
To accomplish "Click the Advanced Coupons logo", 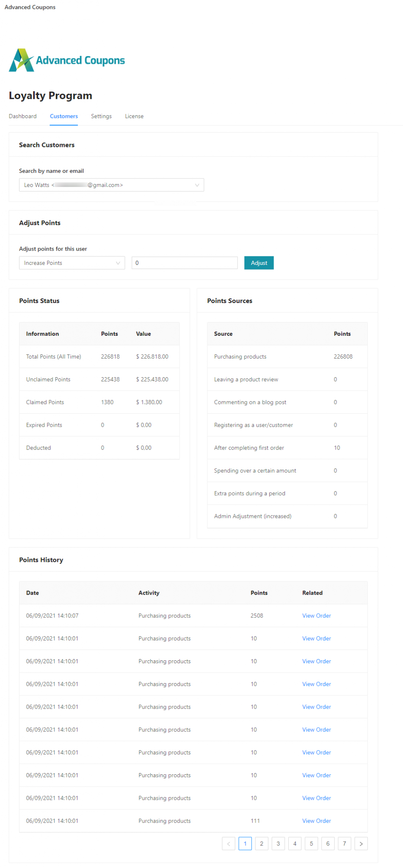I will 67,60.
